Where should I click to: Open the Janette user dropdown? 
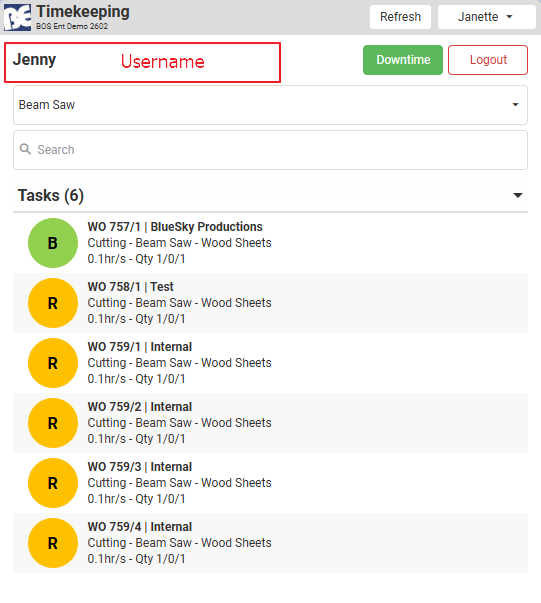tap(486, 17)
